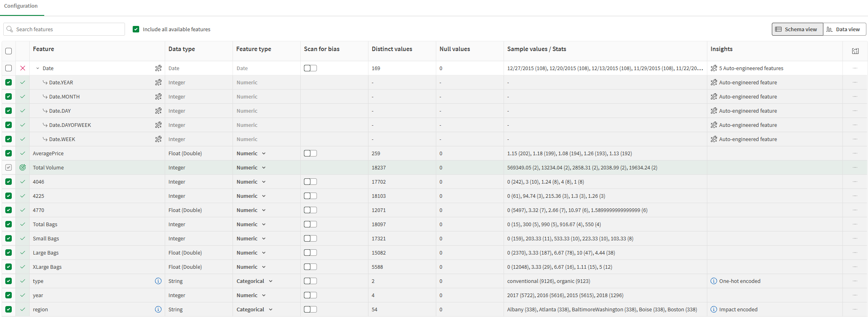Click the wand icon beside Date.YEAR
Viewport: 868px width, 317px height.
click(x=158, y=82)
